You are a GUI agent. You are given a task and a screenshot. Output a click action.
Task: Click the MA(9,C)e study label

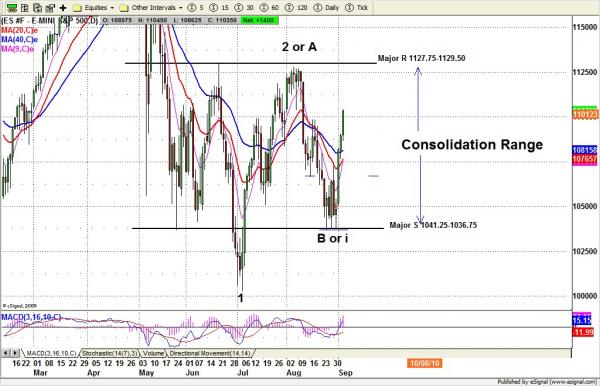tap(17, 49)
